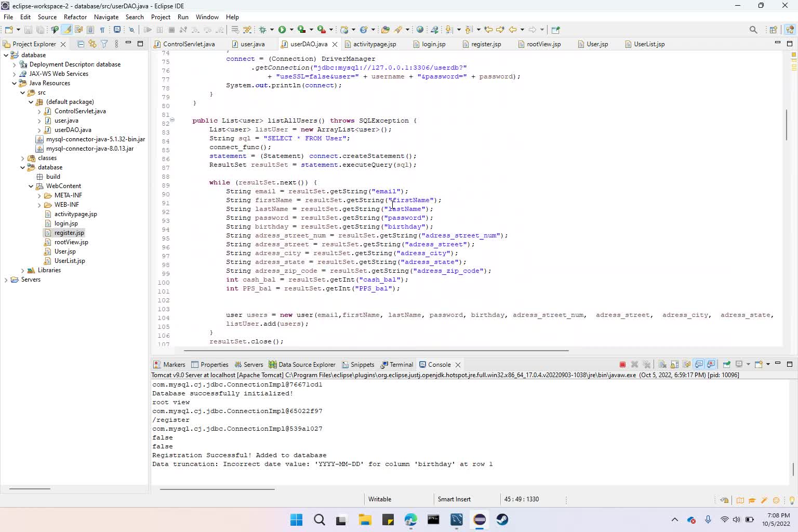Viewport: 798px width, 532px height.
Task: Expand the Deployment Descriptor: database node
Action: click(x=15, y=64)
